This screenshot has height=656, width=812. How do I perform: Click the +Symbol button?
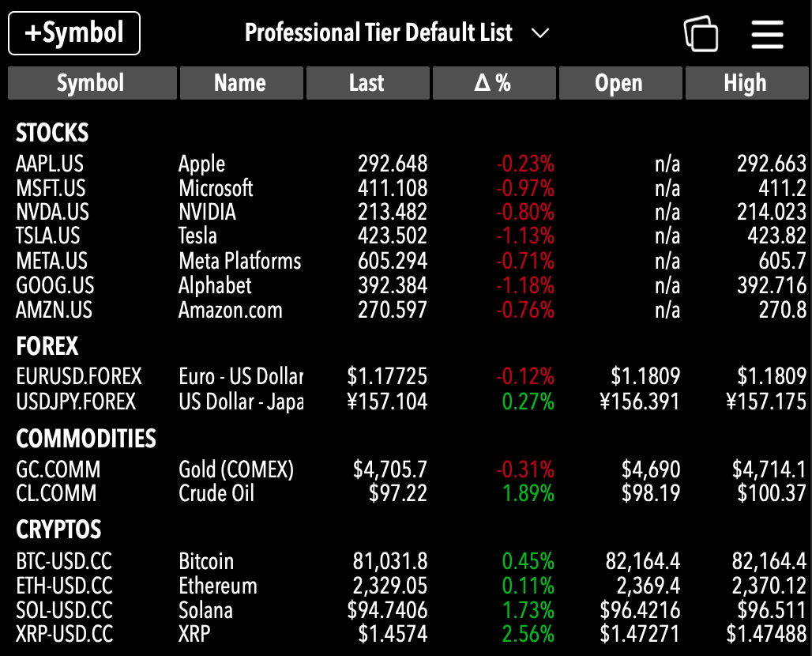[74, 33]
